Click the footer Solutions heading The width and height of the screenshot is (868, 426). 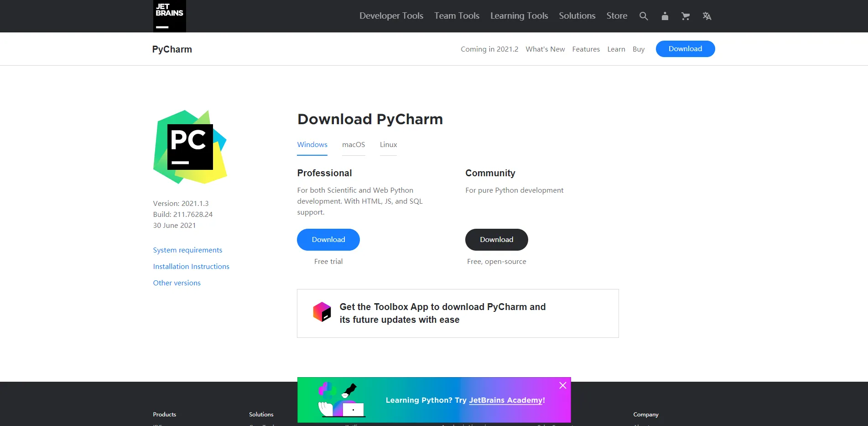[x=261, y=415]
